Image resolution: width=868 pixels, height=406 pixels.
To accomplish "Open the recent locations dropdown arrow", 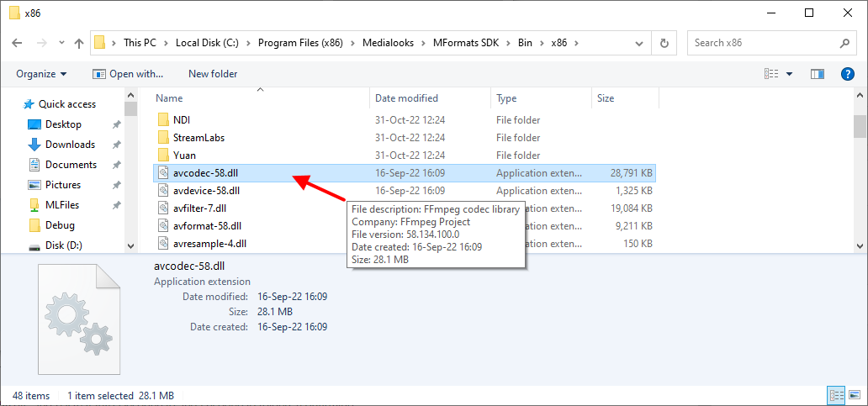I will point(61,43).
